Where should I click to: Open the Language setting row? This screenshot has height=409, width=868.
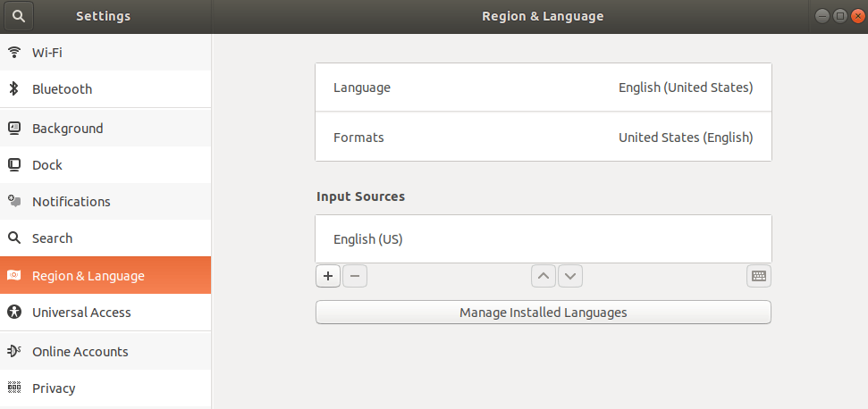pos(543,88)
